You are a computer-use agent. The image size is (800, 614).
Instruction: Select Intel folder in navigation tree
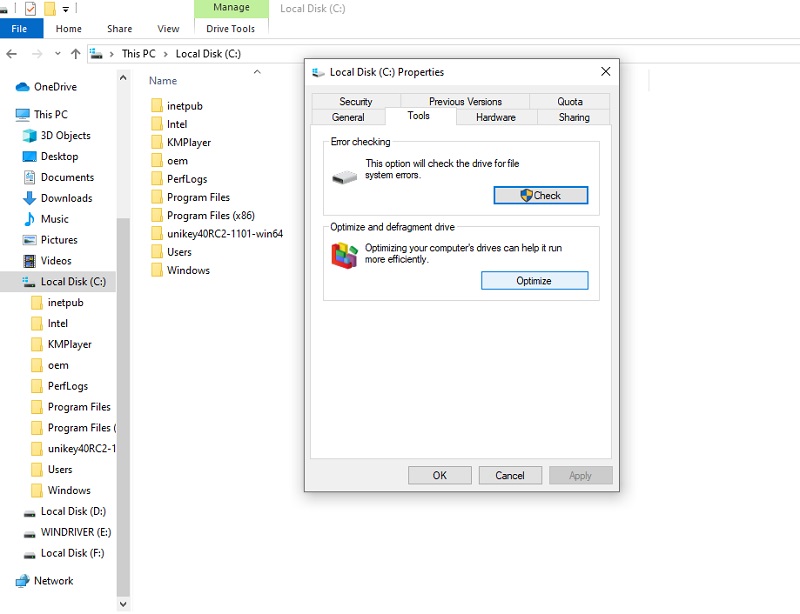pos(58,324)
